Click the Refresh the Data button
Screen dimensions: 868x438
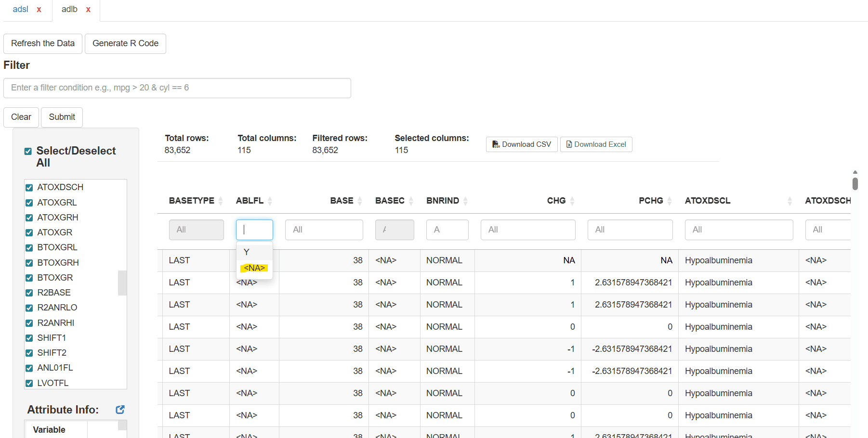click(x=42, y=43)
